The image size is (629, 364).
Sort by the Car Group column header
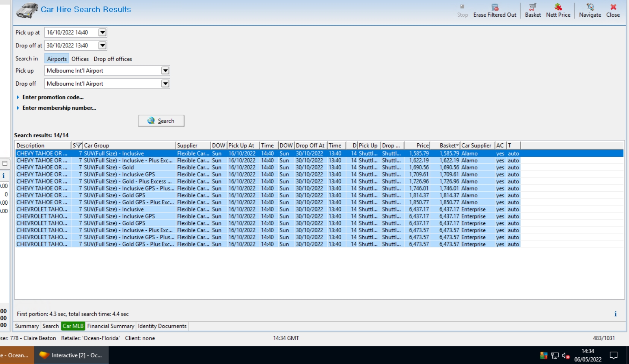129,146
